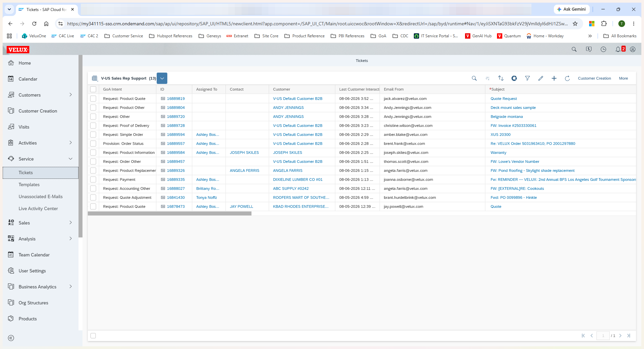Open the sort icon in tickets toolbar

point(501,78)
